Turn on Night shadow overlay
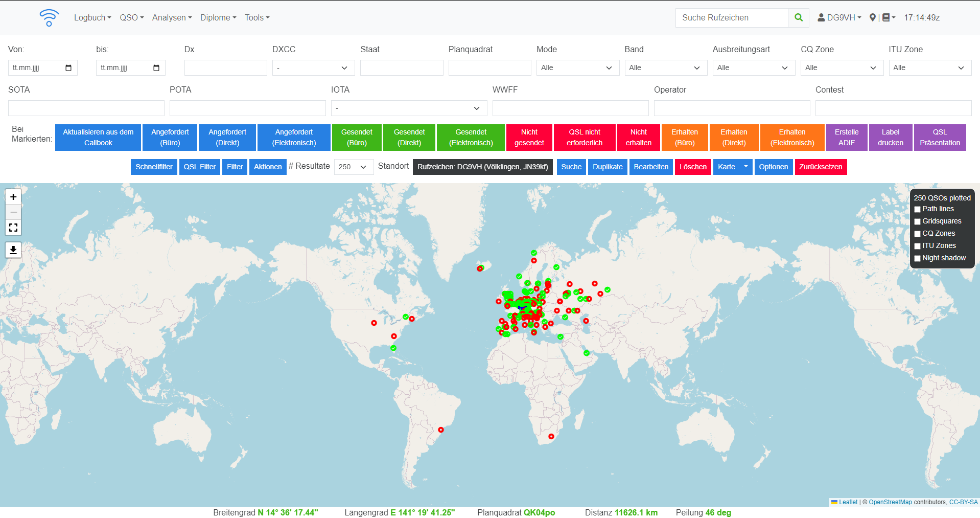The width and height of the screenshot is (980, 518). (917, 258)
